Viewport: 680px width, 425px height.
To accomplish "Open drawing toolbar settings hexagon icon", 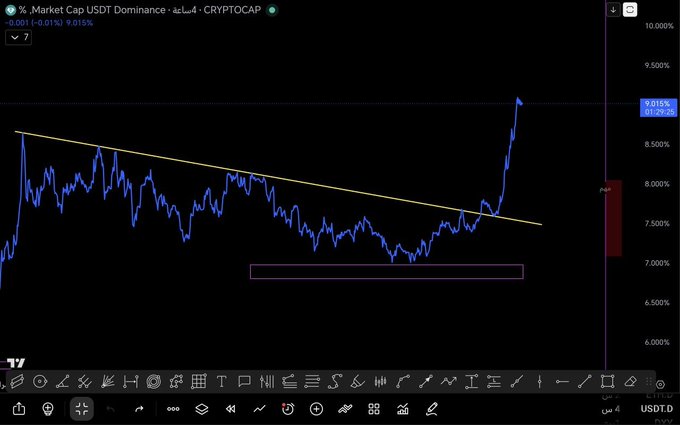I will point(660,384).
